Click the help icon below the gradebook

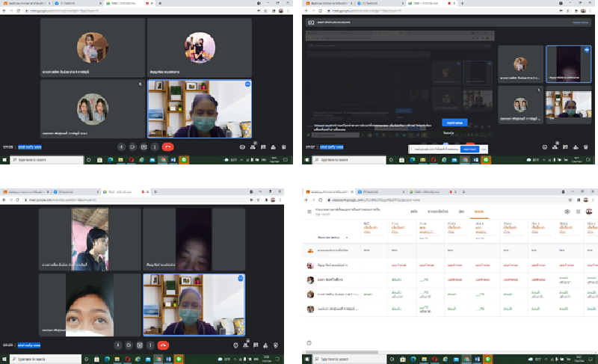[x=309, y=343]
